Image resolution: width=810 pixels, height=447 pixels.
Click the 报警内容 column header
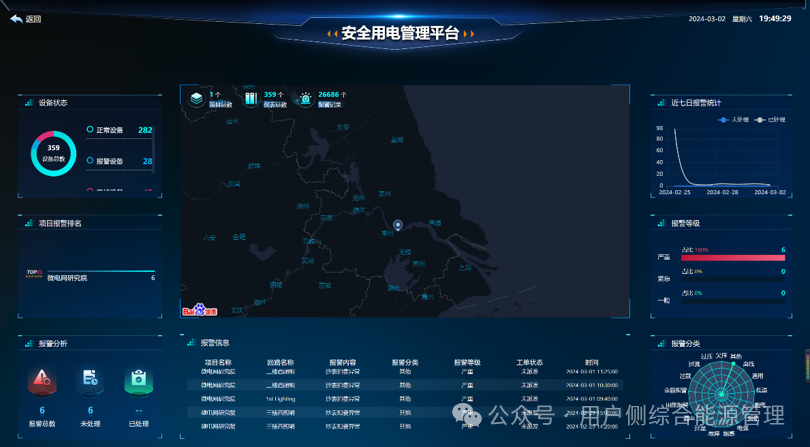343,363
